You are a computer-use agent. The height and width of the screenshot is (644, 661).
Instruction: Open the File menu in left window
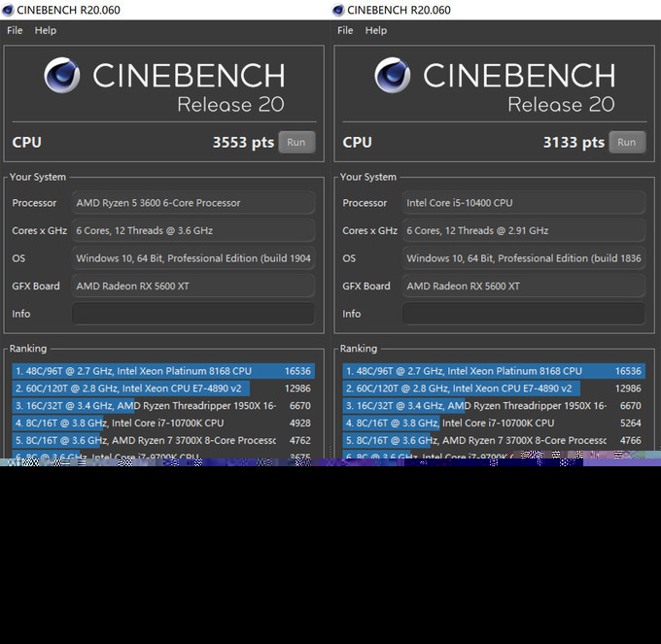(15, 30)
